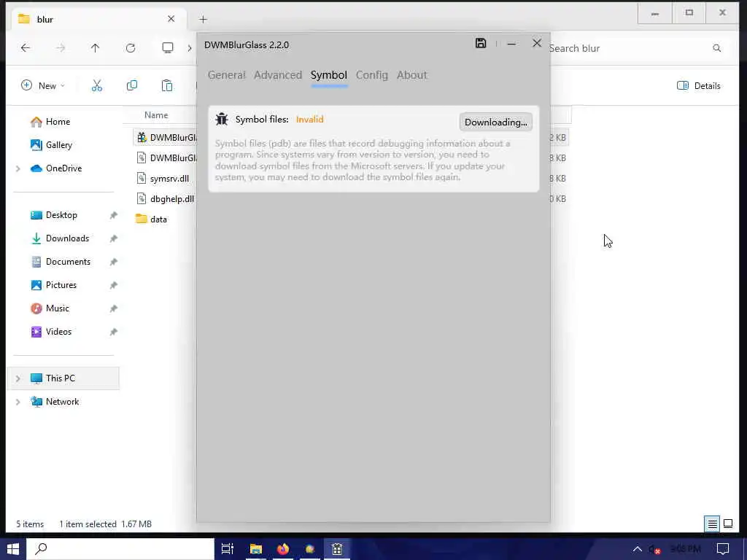Screen dimensions: 747x560
Task: Save config with the floppy disk icon
Action: pyautogui.click(x=481, y=43)
